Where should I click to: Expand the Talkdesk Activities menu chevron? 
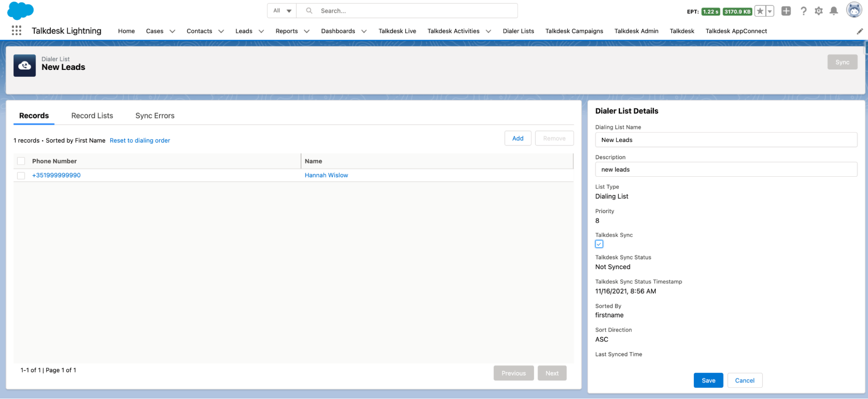pos(488,31)
